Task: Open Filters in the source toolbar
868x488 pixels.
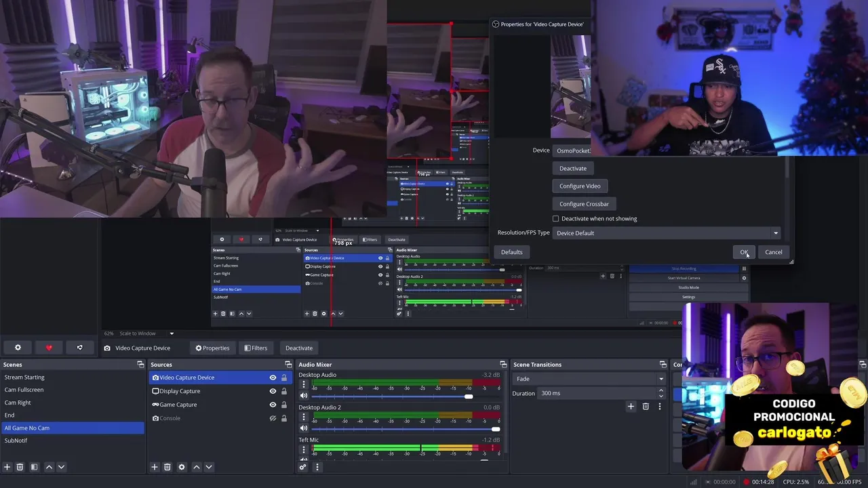Action: point(256,348)
